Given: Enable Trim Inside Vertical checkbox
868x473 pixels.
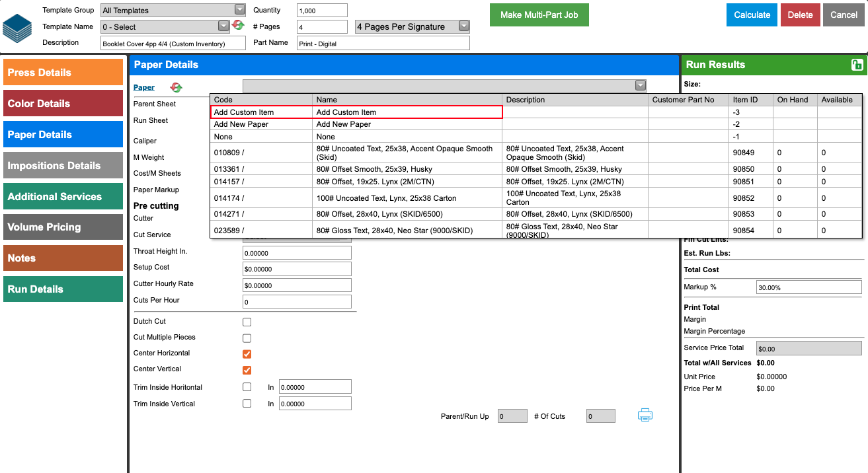Looking at the screenshot, I should coord(247,403).
